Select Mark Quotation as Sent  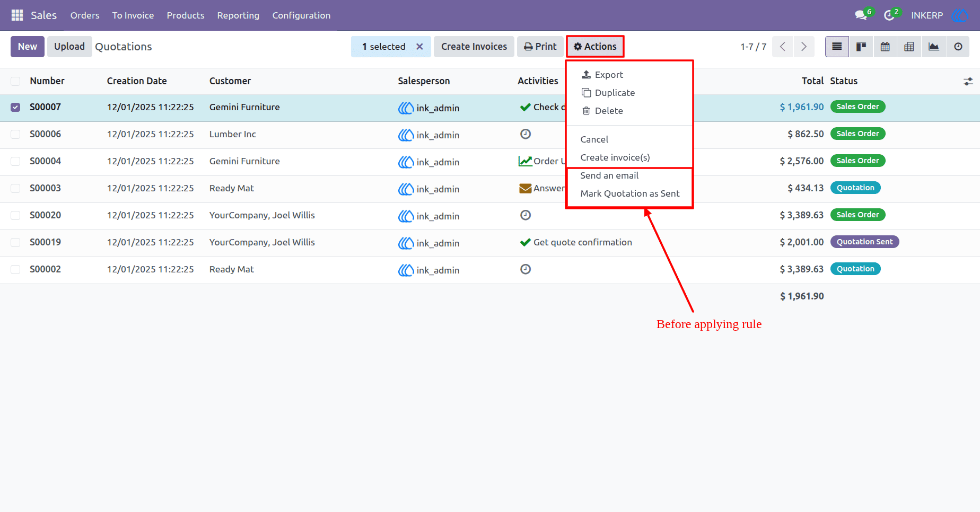[x=629, y=193]
